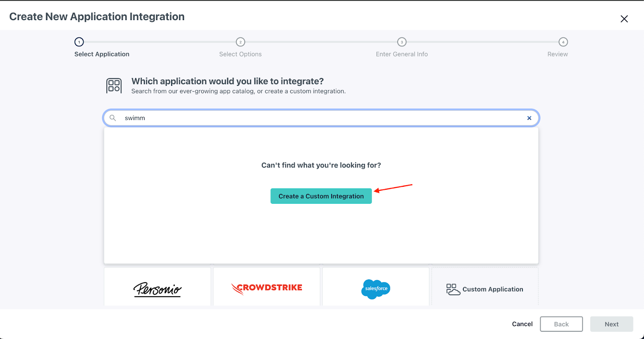This screenshot has height=339, width=644.
Task: Choose the Salesforce application card
Action: pyautogui.click(x=376, y=287)
